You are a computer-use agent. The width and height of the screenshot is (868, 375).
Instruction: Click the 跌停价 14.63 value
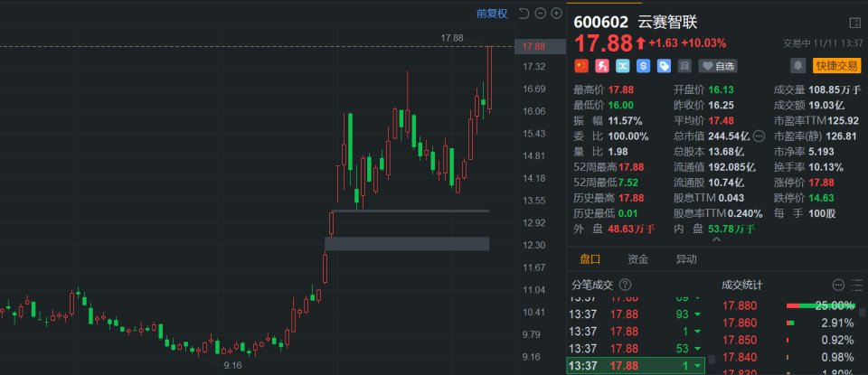tap(821, 198)
